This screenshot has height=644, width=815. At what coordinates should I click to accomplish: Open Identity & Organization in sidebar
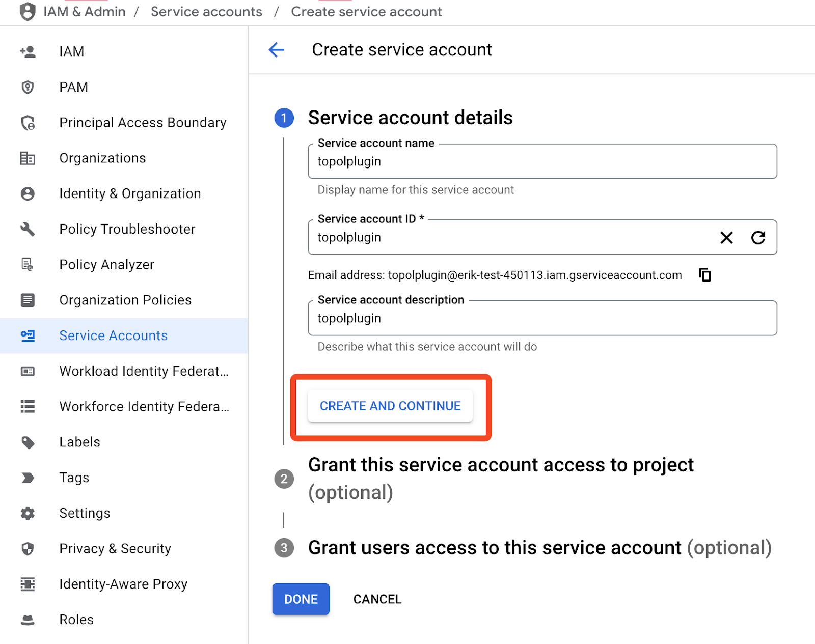(x=130, y=194)
